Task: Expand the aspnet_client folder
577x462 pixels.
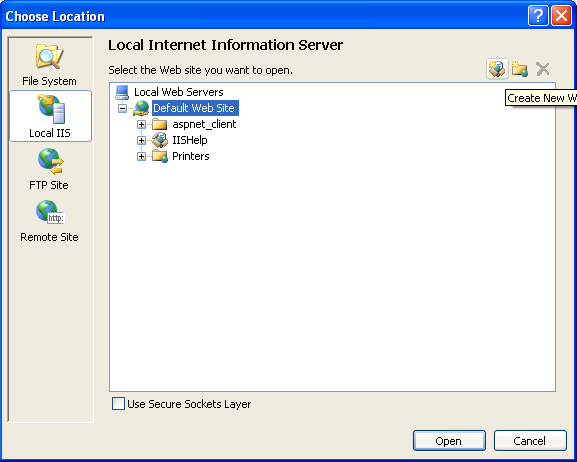Action: coord(141,124)
